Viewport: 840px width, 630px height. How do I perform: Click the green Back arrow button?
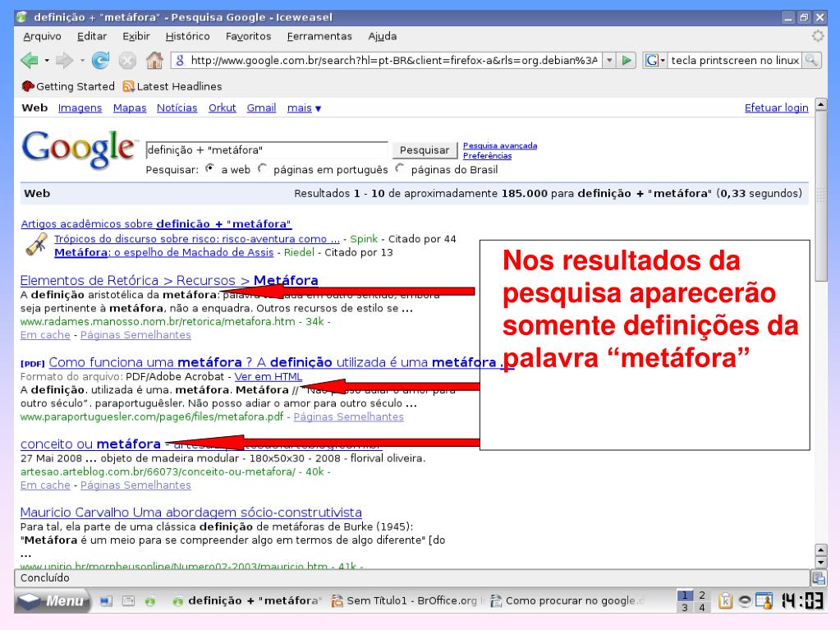coord(30,60)
